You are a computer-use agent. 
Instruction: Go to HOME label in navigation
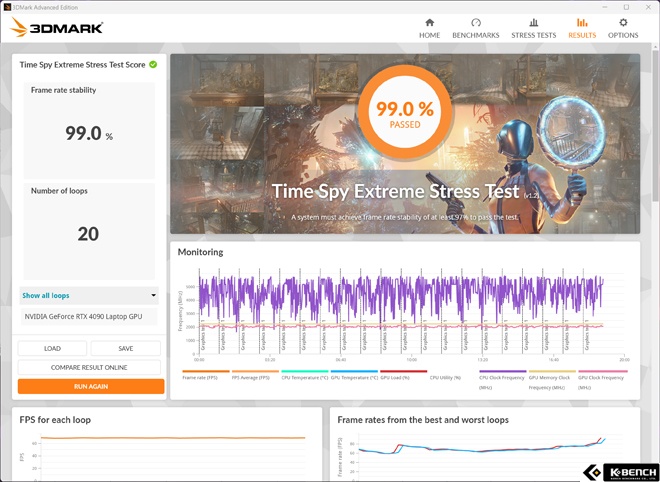pyautogui.click(x=429, y=35)
